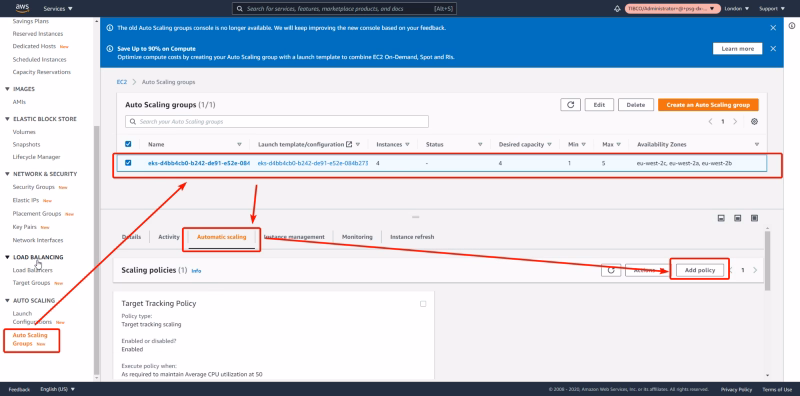
Task: Collapse the IMAGES sidebar section
Action: click(x=7, y=89)
